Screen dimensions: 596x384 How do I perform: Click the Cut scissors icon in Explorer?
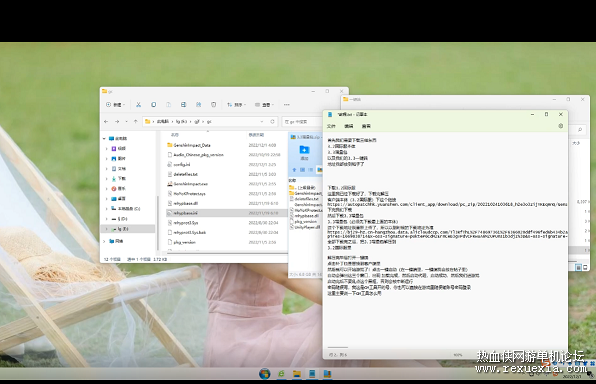pos(138,105)
